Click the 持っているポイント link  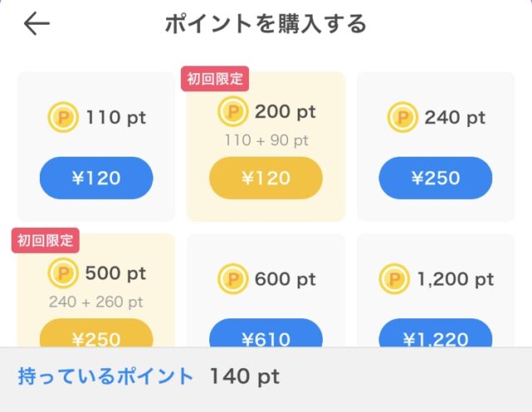click(105, 377)
